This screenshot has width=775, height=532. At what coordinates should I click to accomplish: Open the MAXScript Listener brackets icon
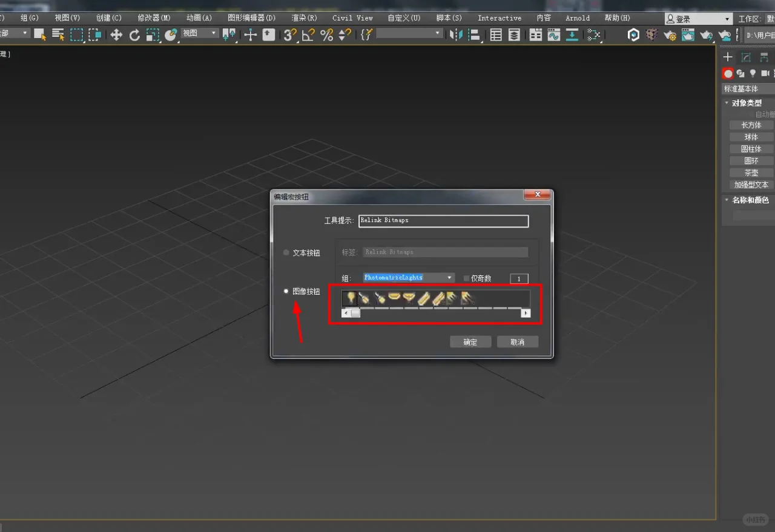point(367,34)
